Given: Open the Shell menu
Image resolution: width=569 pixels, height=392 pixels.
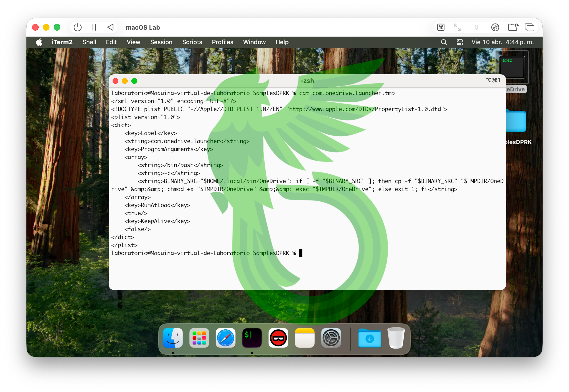Looking at the screenshot, I should (x=89, y=42).
